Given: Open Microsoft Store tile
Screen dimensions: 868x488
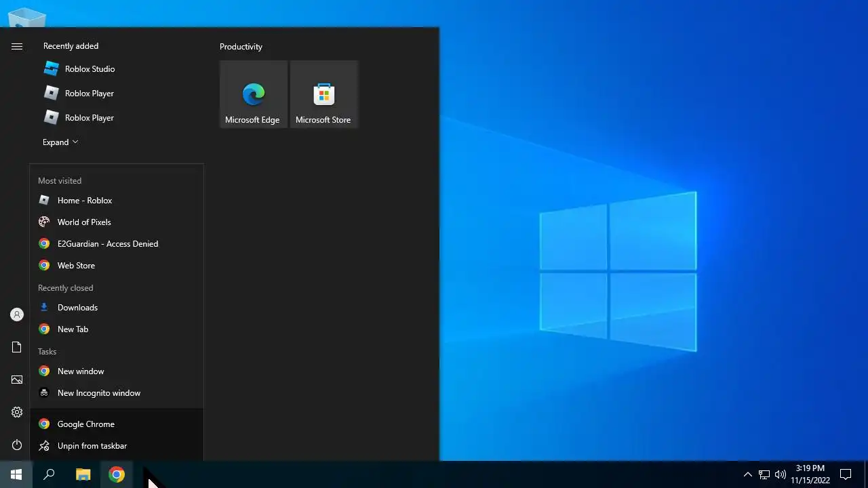Looking at the screenshot, I should [x=324, y=94].
